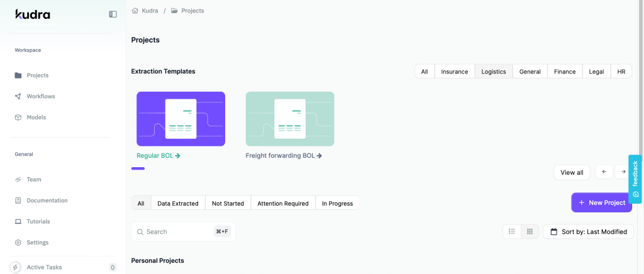
Task: Click View all templates button
Action: pos(572,172)
